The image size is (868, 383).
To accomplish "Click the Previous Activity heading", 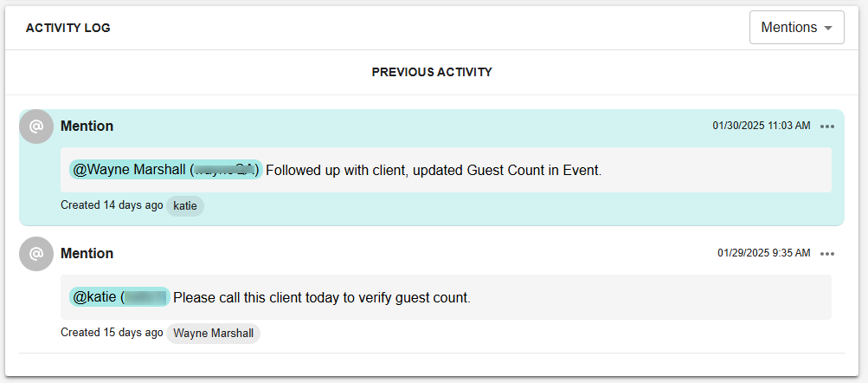I will click(x=432, y=72).
